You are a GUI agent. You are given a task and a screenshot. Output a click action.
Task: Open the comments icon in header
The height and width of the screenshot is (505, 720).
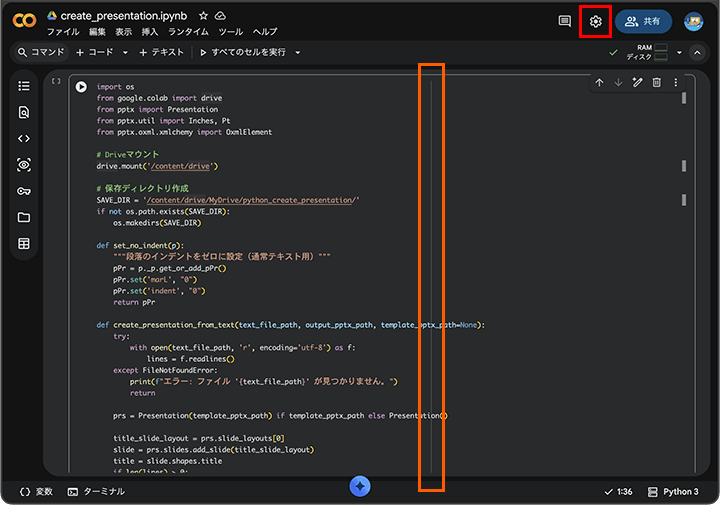point(564,21)
